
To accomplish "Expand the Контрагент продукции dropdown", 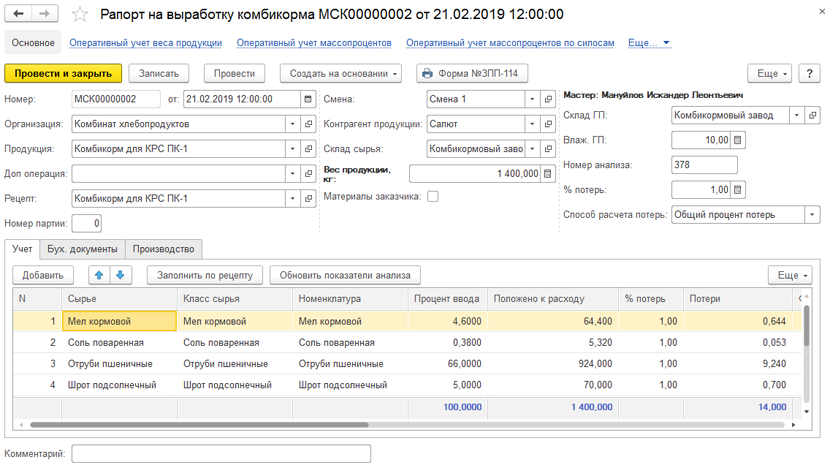I will click(x=533, y=124).
